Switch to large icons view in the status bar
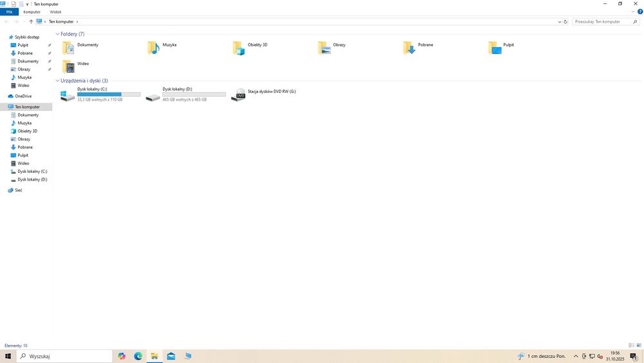This screenshot has width=644, height=363. click(x=639, y=346)
